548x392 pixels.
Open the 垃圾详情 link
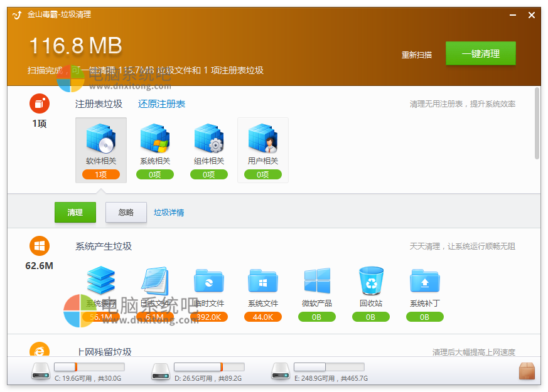169,212
